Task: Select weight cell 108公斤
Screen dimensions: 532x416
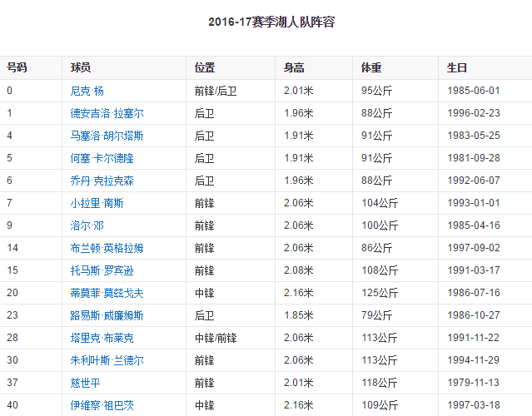Action: click(x=380, y=270)
